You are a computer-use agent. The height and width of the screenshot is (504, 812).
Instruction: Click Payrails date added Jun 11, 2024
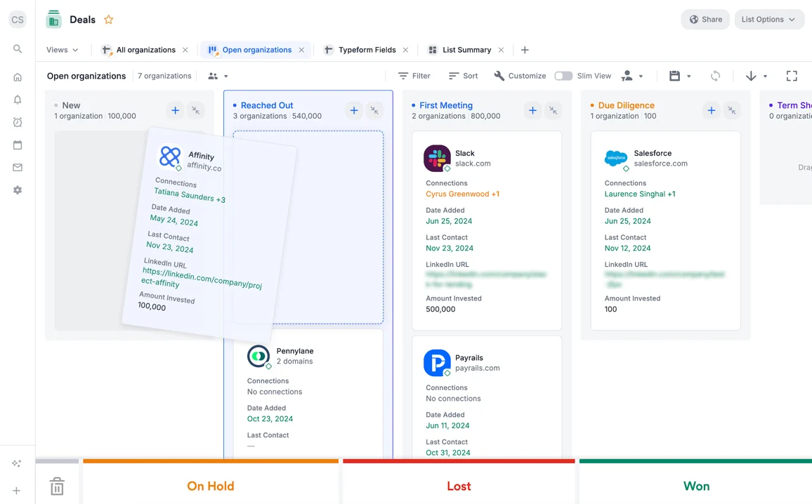click(447, 425)
